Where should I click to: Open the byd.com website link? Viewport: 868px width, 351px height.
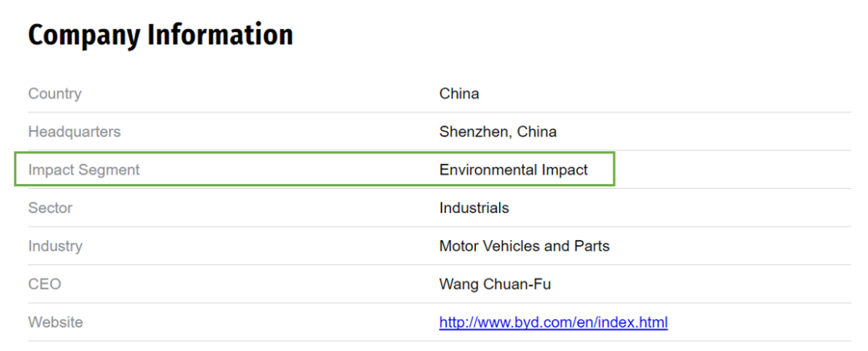(553, 323)
